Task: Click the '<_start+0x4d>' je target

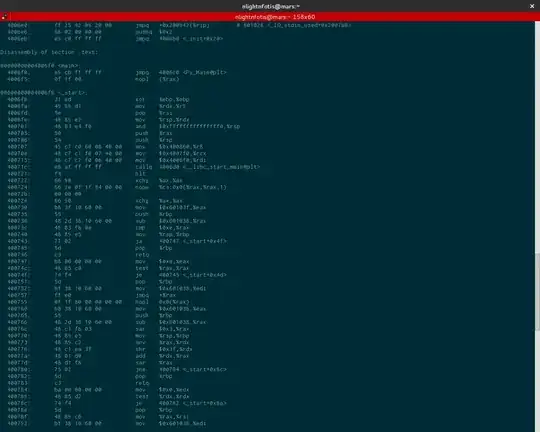Action: (193, 275)
